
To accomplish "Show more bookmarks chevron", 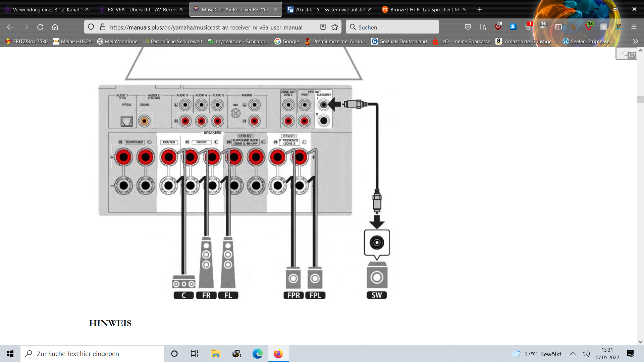I will pos(635,42).
